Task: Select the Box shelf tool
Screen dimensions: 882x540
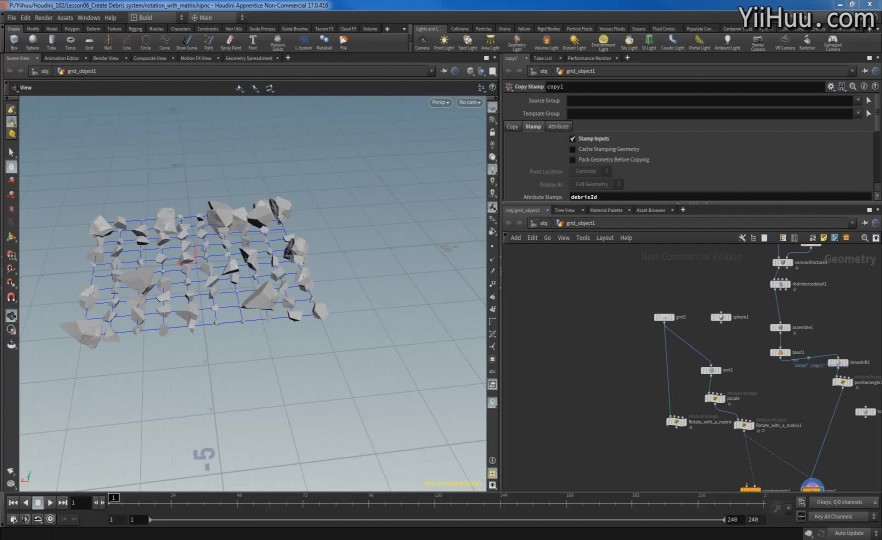Action: (x=14, y=42)
